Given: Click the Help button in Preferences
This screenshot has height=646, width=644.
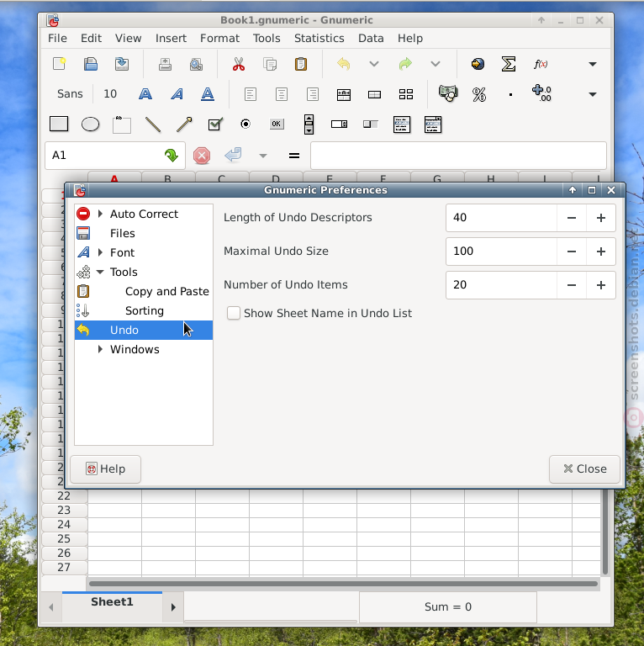Looking at the screenshot, I should click(105, 469).
